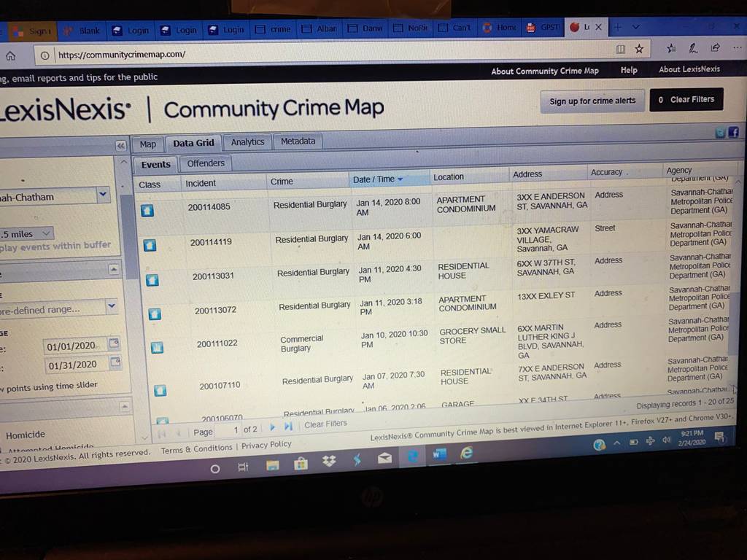Expand the agency dropdown showing ah-Chatham
Image resolution: width=747 pixels, height=560 pixels.
point(104,195)
